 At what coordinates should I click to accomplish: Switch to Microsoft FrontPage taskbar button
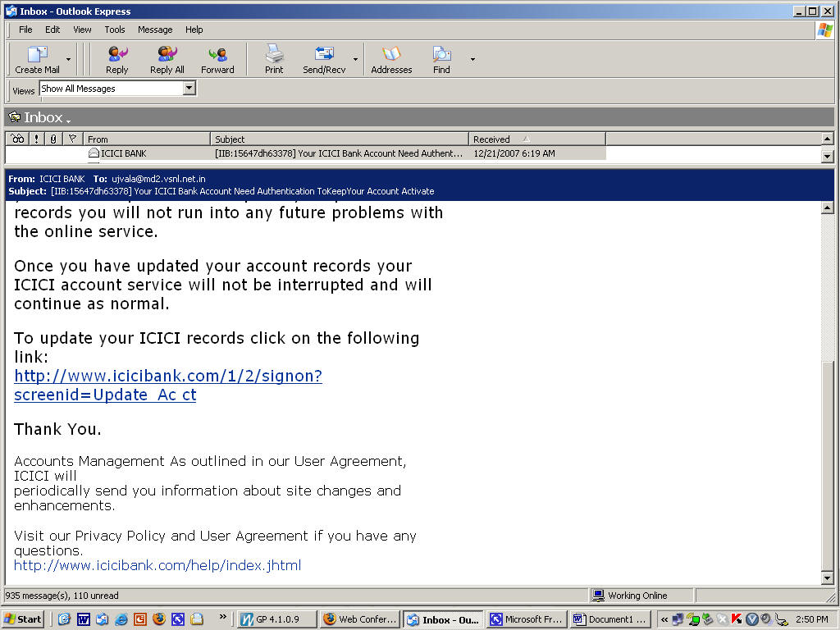pyautogui.click(x=527, y=619)
